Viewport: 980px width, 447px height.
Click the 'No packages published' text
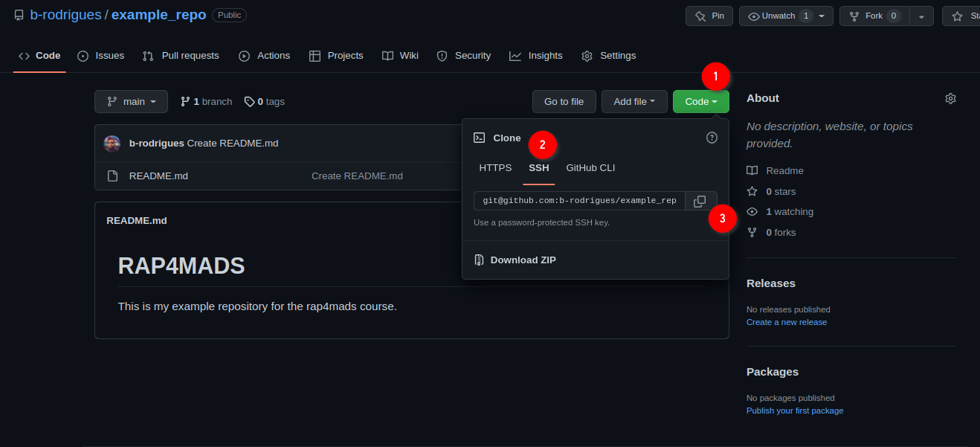click(790, 398)
